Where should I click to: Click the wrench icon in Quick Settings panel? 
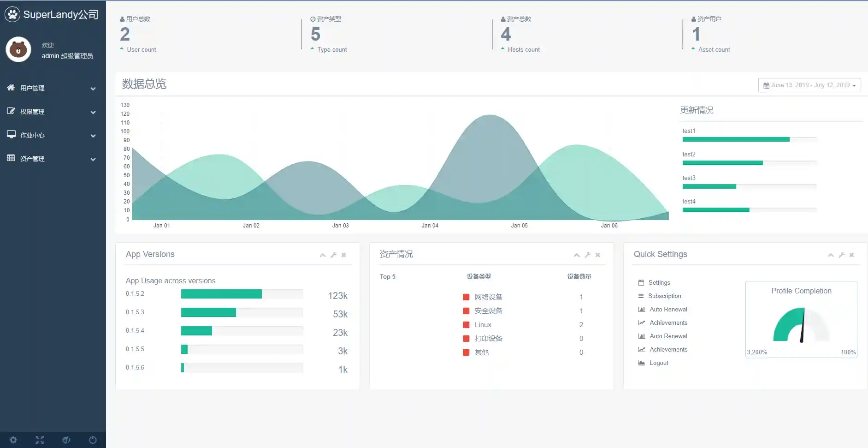pos(841,255)
